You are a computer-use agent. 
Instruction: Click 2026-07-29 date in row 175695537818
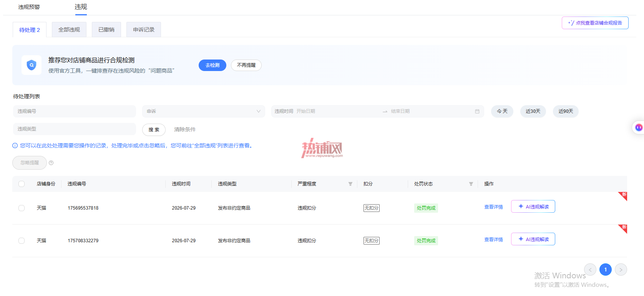184,208
